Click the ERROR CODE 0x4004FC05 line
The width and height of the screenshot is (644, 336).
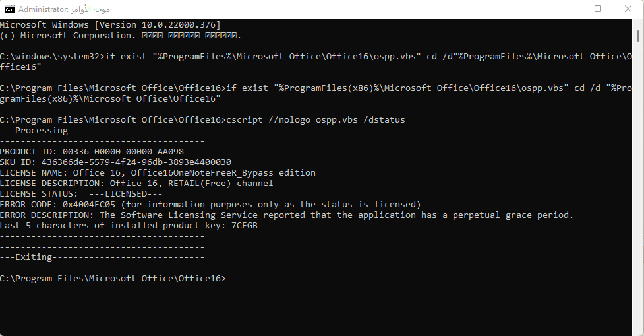pos(210,205)
